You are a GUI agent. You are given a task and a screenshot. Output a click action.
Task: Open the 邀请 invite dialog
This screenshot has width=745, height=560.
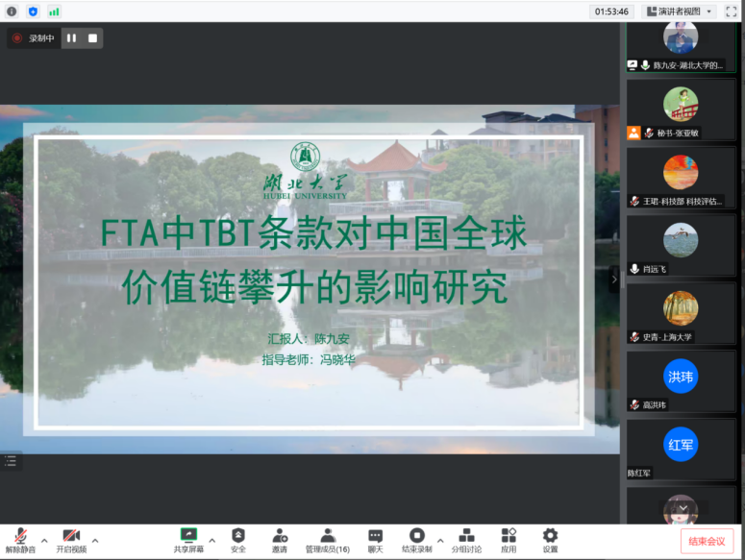pos(280,541)
